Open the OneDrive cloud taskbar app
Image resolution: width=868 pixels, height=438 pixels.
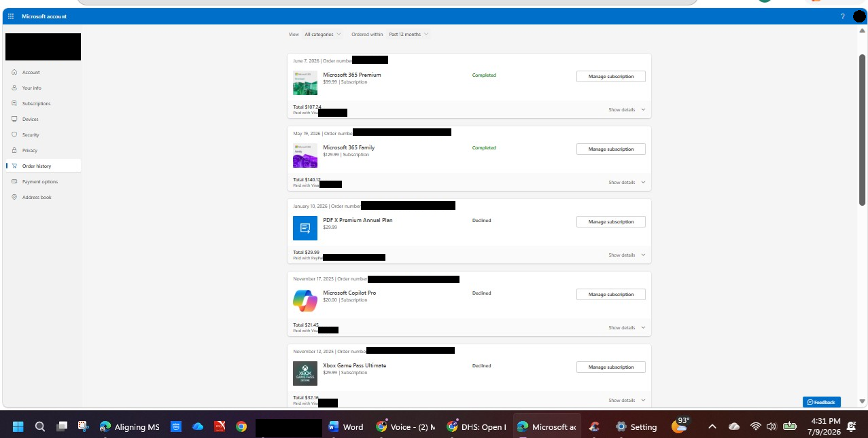198,426
